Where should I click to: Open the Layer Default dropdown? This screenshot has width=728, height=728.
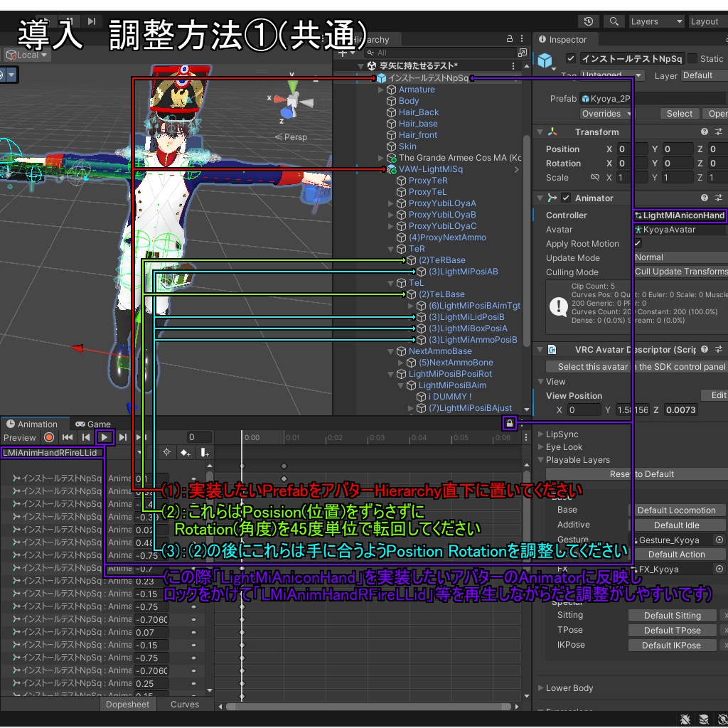click(x=705, y=75)
